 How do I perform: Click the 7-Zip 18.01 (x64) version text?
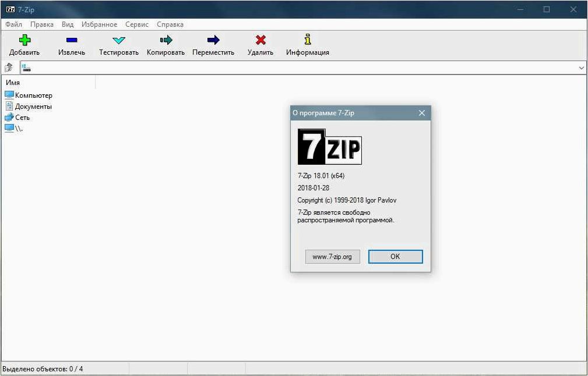[x=321, y=176]
